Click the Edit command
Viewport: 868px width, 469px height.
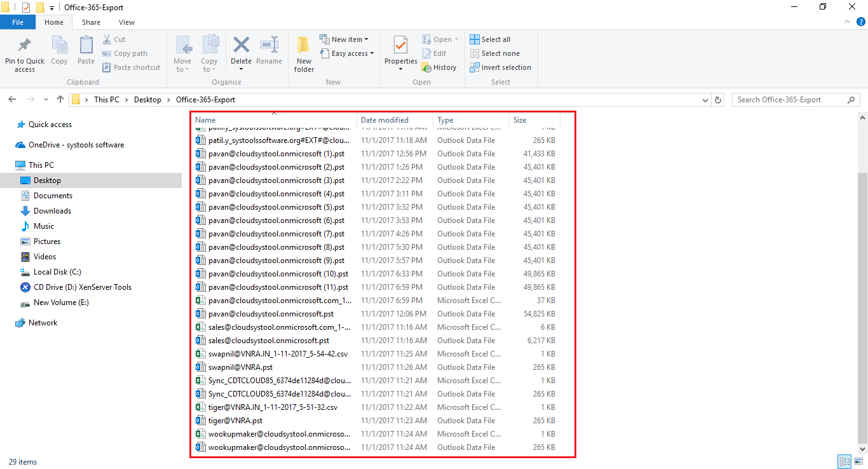click(x=434, y=53)
